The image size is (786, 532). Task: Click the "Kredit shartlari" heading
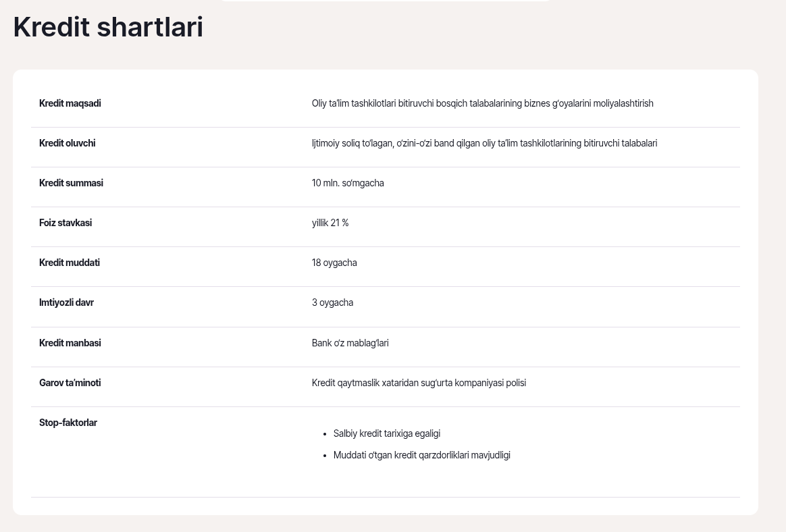click(108, 27)
